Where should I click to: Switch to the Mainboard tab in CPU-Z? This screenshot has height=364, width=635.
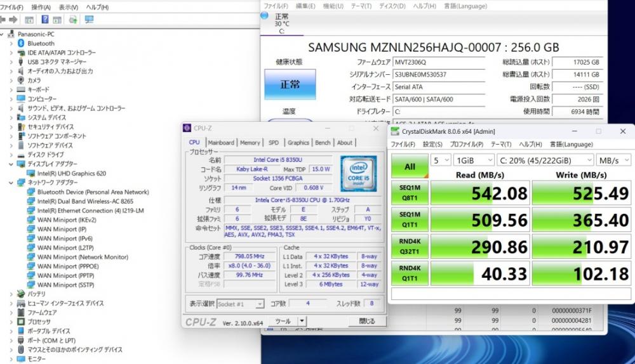221,142
